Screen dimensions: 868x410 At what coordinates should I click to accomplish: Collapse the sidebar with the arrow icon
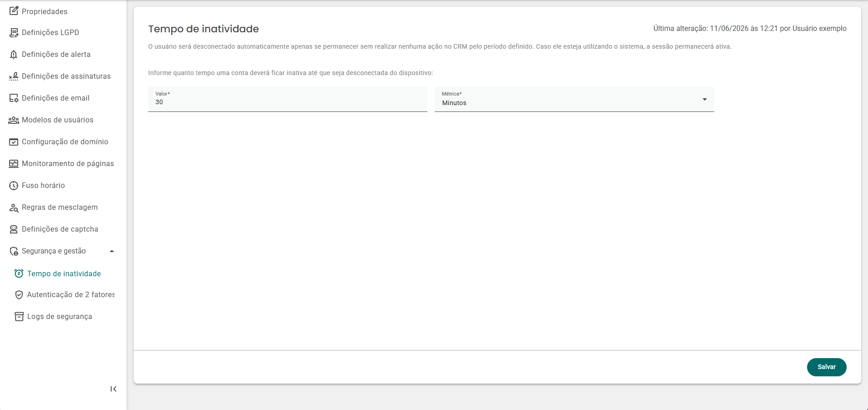coord(113,389)
